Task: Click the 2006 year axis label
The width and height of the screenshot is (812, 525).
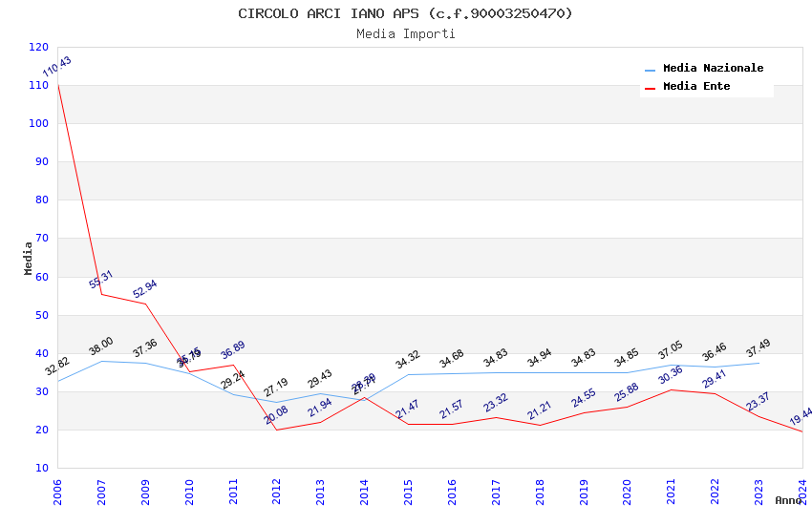Action: click(57, 492)
